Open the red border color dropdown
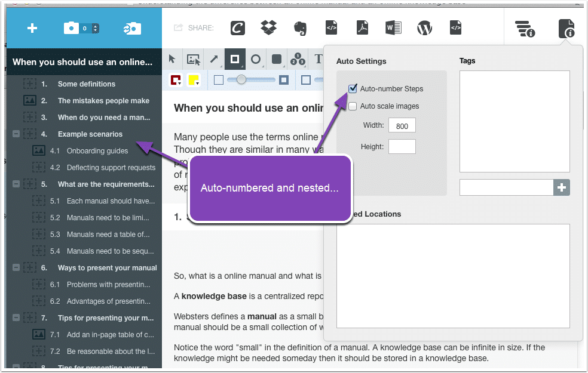The image size is (588, 373). 176,80
